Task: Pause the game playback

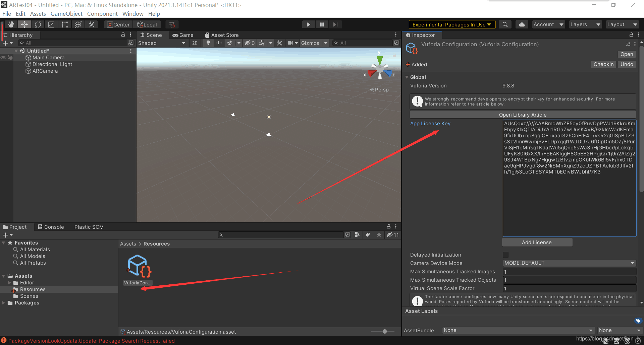Action: click(322, 24)
